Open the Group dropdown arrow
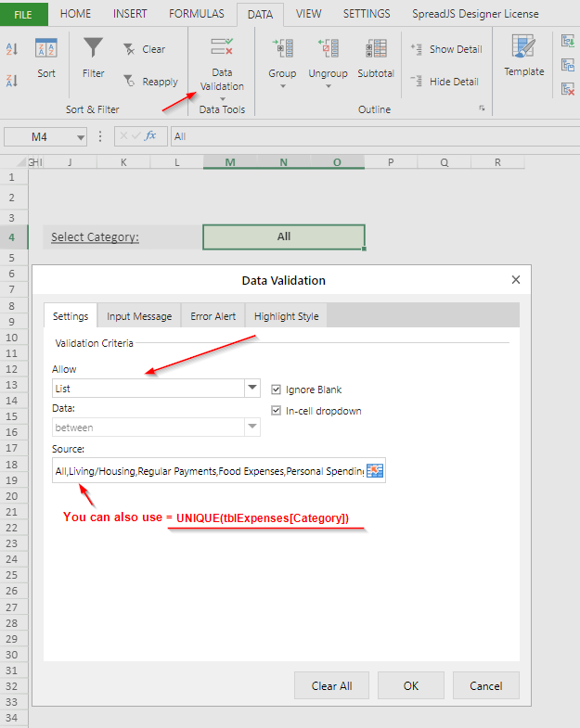 click(282, 87)
